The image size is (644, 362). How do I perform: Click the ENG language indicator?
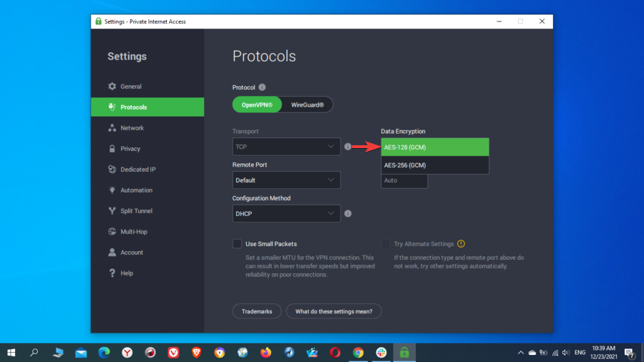pyautogui.click(x=580, y=353)
